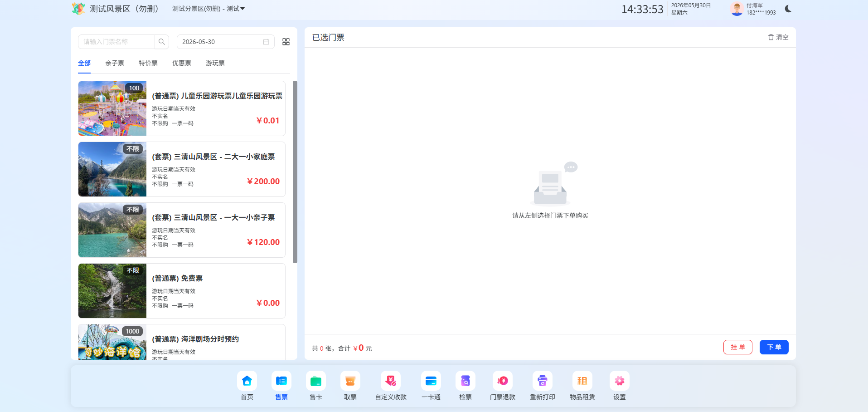Click ticket title 三清山风景区 - 二大一小家庭票
The image size is (868, 412).
213,157
